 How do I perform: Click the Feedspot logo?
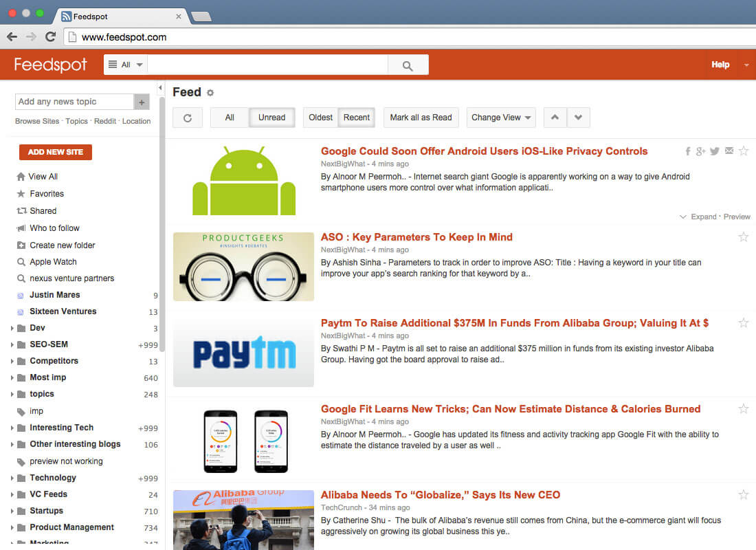51,65
